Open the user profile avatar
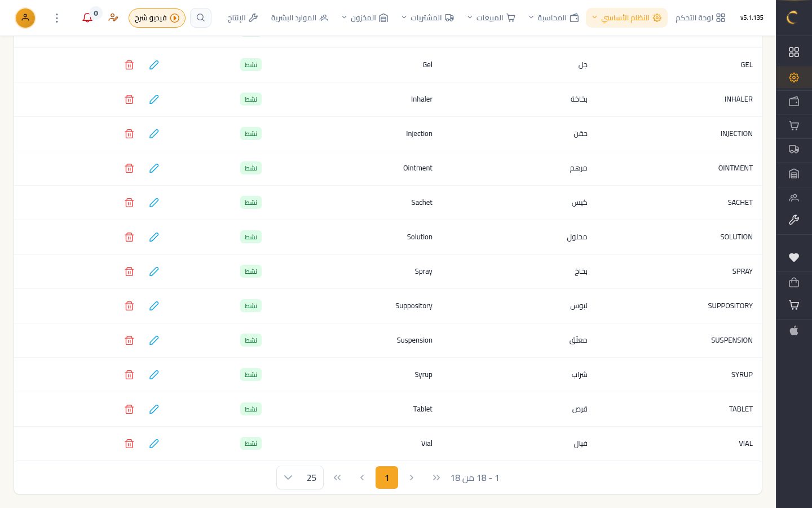812x508 pixels. (x=25, y=18)
